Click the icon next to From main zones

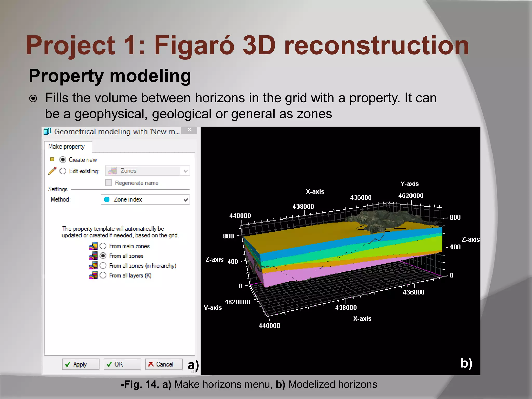pos(93,246)
